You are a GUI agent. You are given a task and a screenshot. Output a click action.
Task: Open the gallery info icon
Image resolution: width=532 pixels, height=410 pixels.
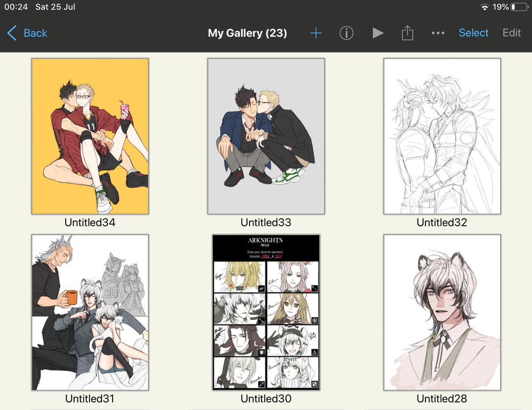pos(346,33)
